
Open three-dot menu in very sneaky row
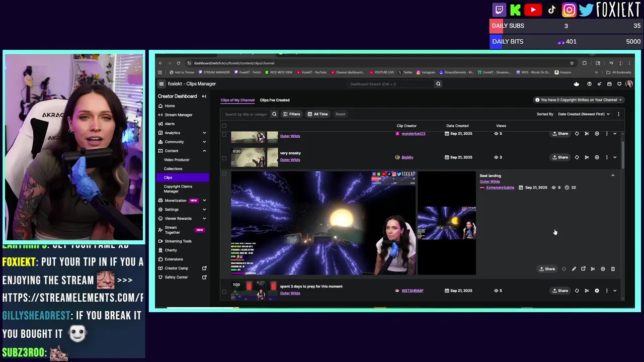point(607,157)
